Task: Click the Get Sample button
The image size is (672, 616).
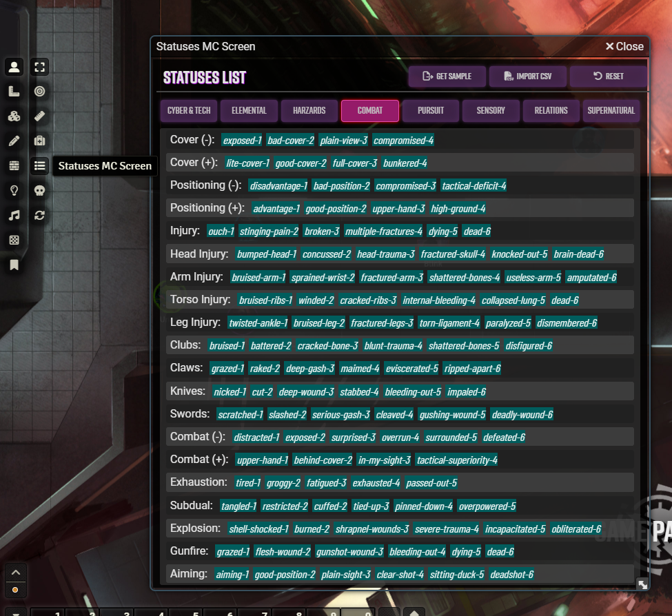Action: pyautogui.click(x=447, y=76)
